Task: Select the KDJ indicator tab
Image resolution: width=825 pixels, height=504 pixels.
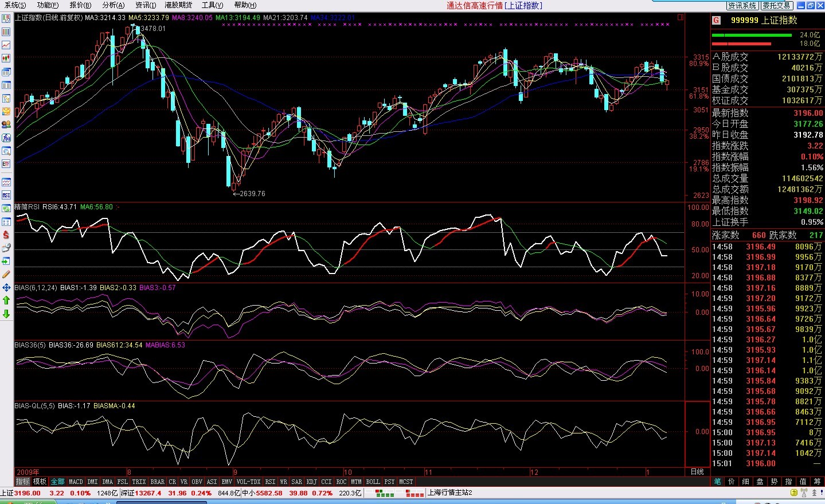Action: click(x=311, y=482)
